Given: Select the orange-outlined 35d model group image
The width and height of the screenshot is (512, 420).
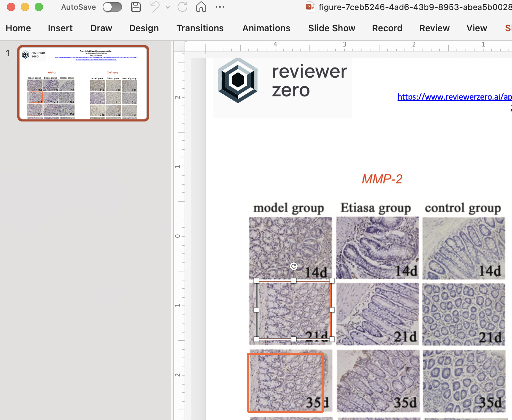Looking at the screenshot, I should [285, 382].
